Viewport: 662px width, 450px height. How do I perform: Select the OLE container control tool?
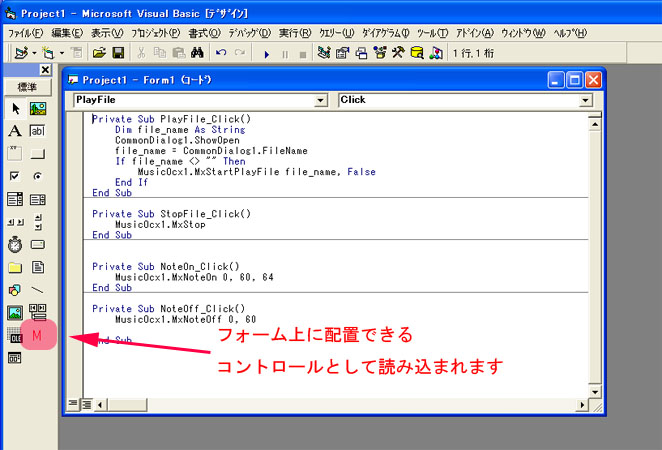[14, 335]
